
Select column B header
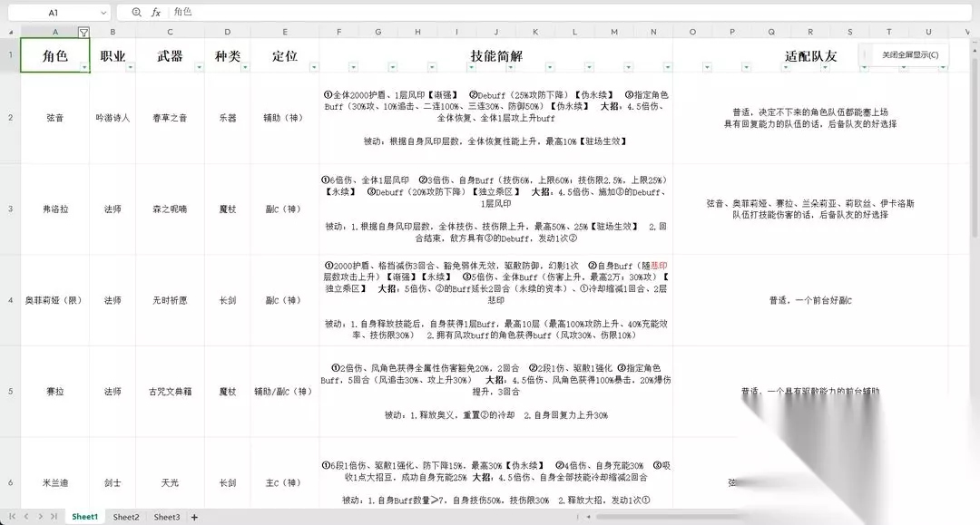pyautogui.click(x=113, y=32)
